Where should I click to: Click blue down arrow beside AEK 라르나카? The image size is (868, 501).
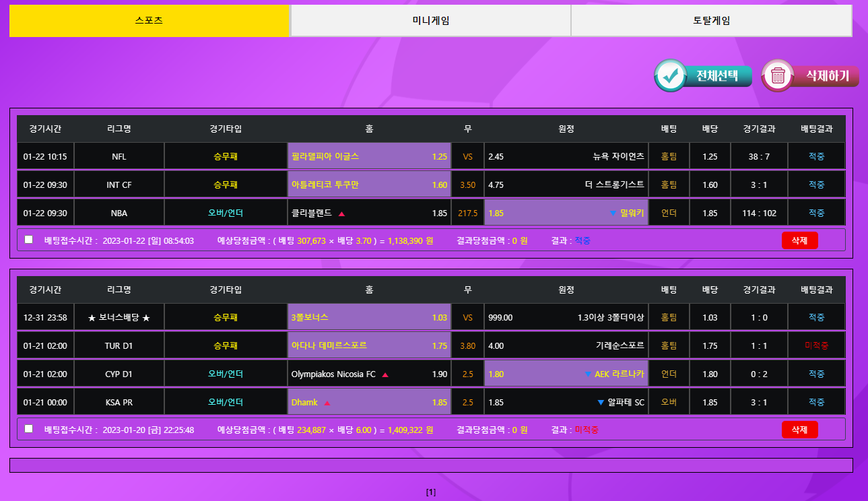click(x=587, y=374)
